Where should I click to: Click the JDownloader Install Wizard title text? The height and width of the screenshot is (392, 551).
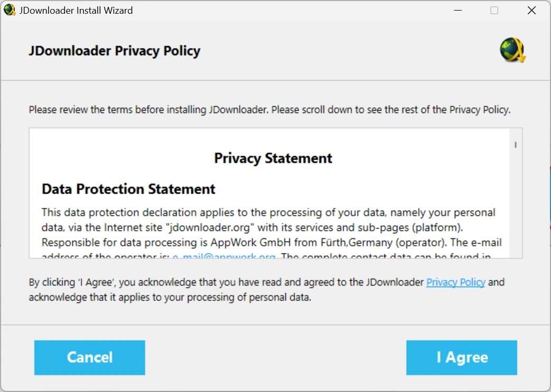76,11
